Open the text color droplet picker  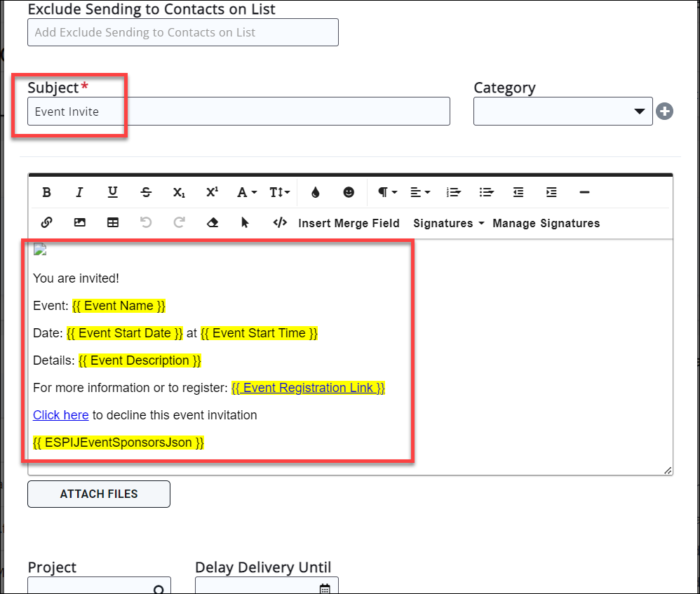click(315, 192)
